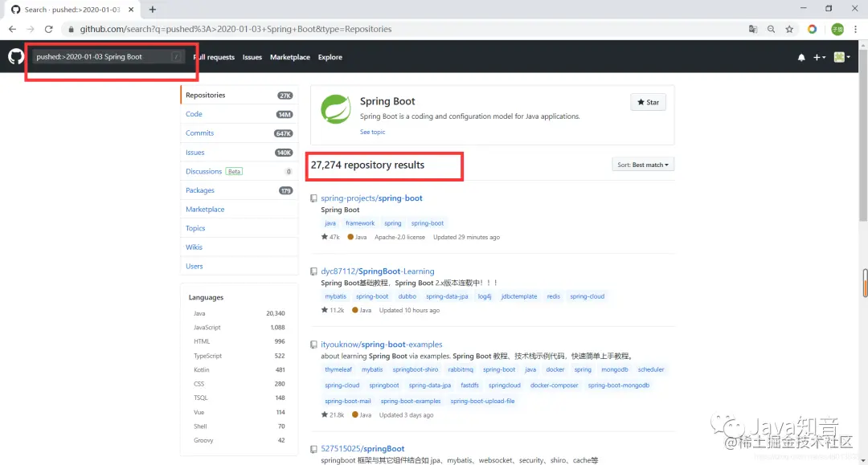Select the Repositories results filter

(240, 95)
